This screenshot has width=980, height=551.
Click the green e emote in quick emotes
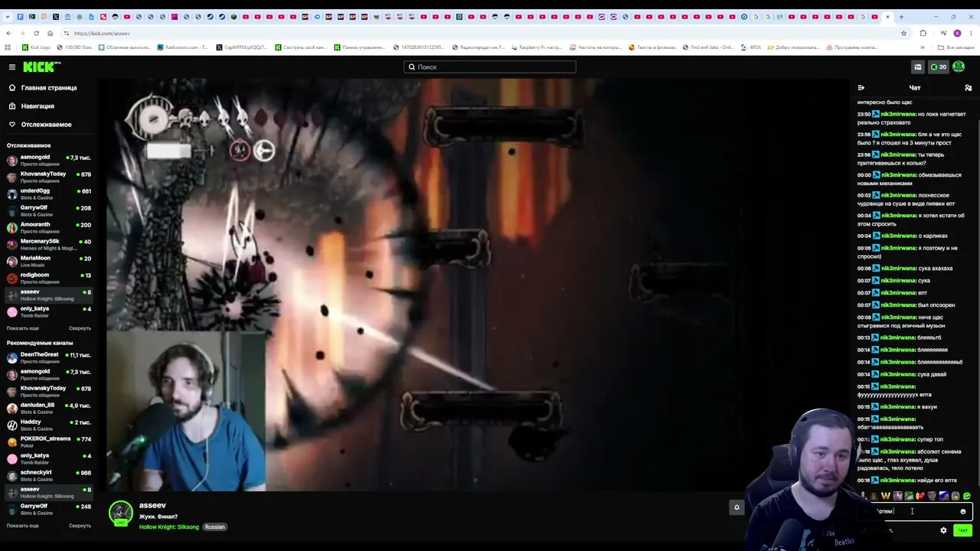pos(967,497)
